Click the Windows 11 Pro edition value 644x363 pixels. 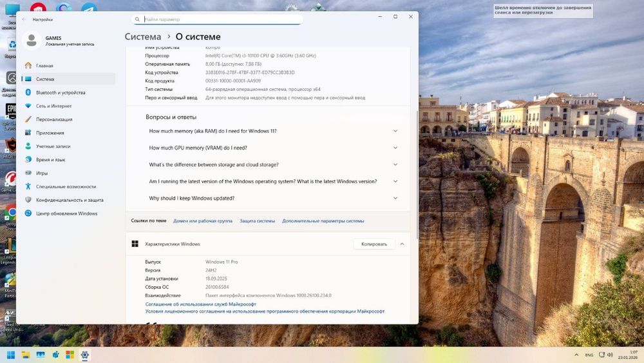pos(222,262)
